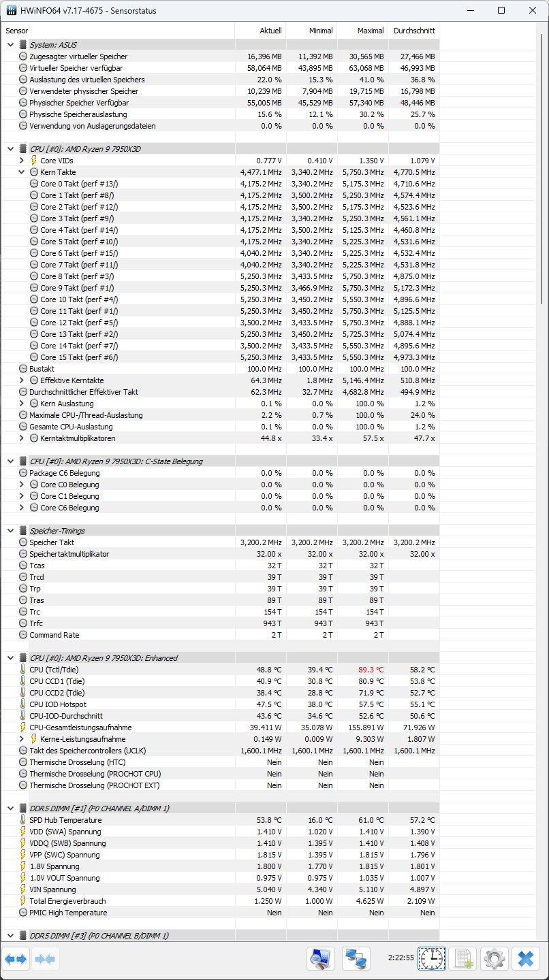Click the PMIC High Temperature circle icon
Viewport: 549px width, 980px height.
tap(23, 913)
